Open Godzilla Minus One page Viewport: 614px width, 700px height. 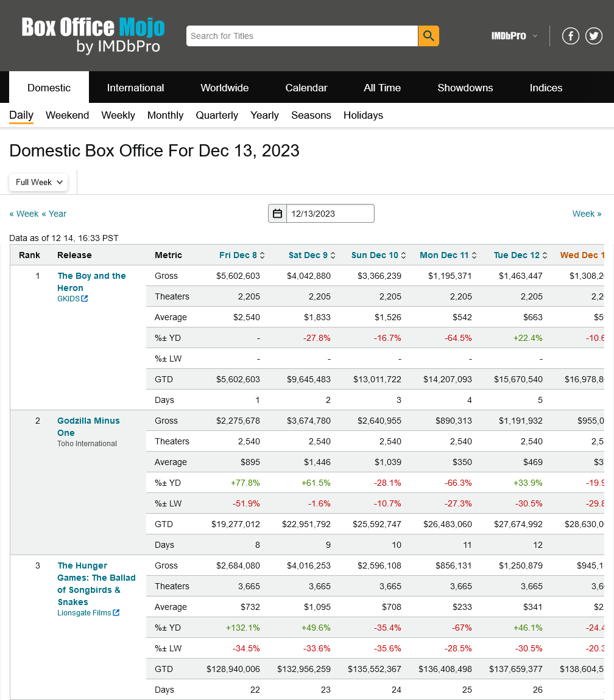(88, 427)
